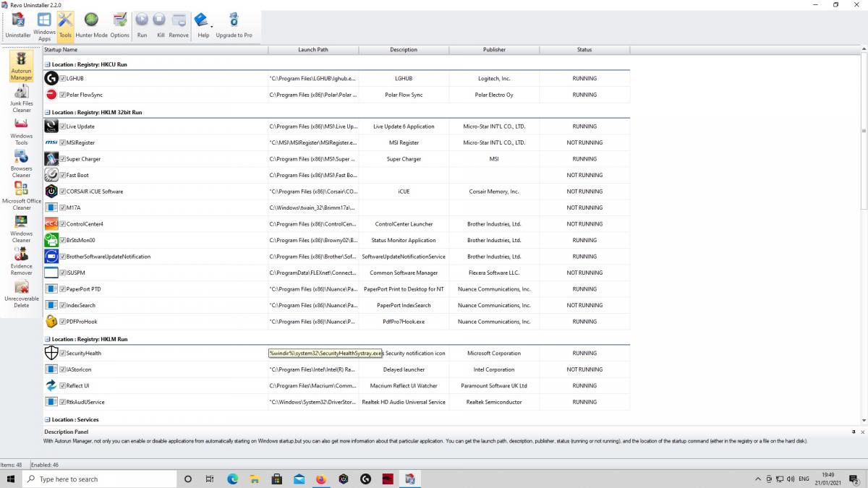Sort by Launch Path column

313,50
